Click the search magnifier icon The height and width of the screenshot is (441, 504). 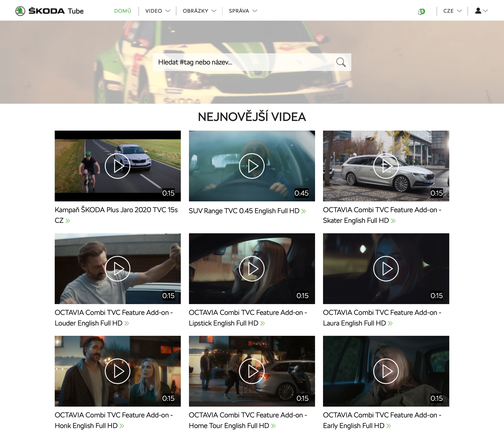[x=341, y=62]
